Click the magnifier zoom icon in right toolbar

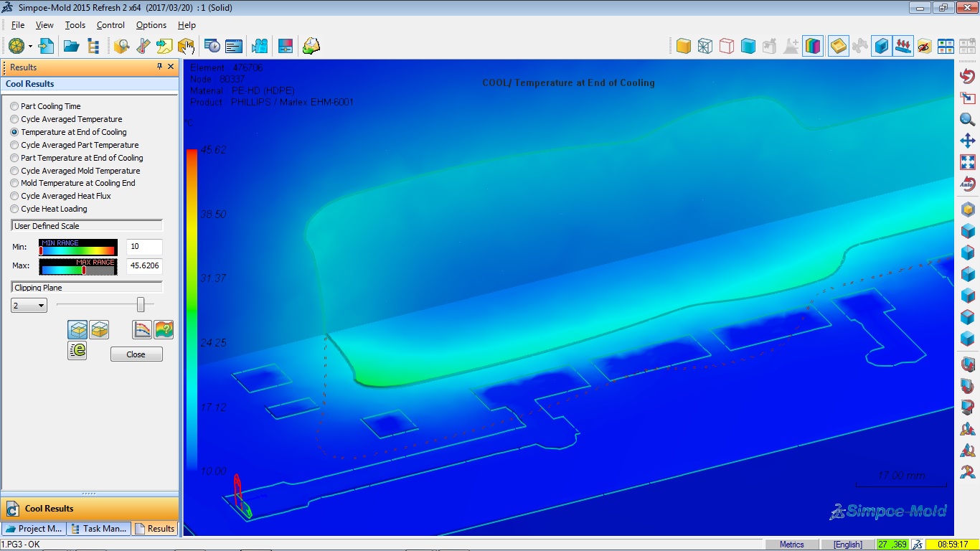tap(967, 119)
